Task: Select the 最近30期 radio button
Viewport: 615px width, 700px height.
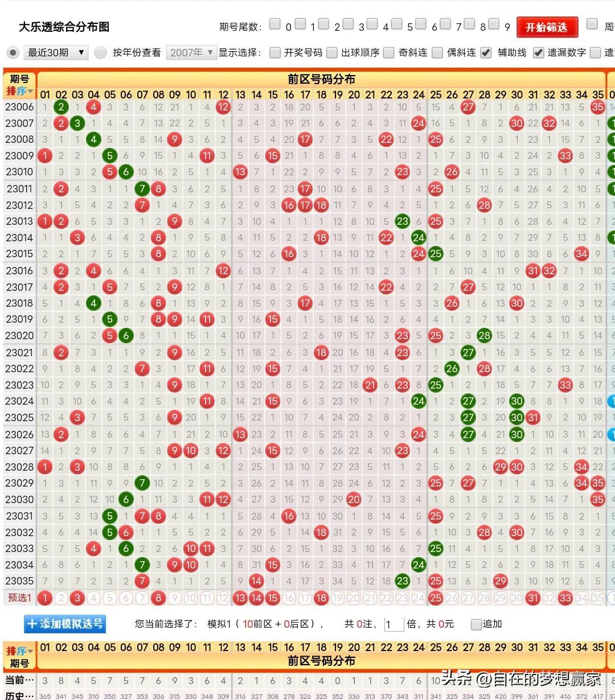Action: [13, 52]
